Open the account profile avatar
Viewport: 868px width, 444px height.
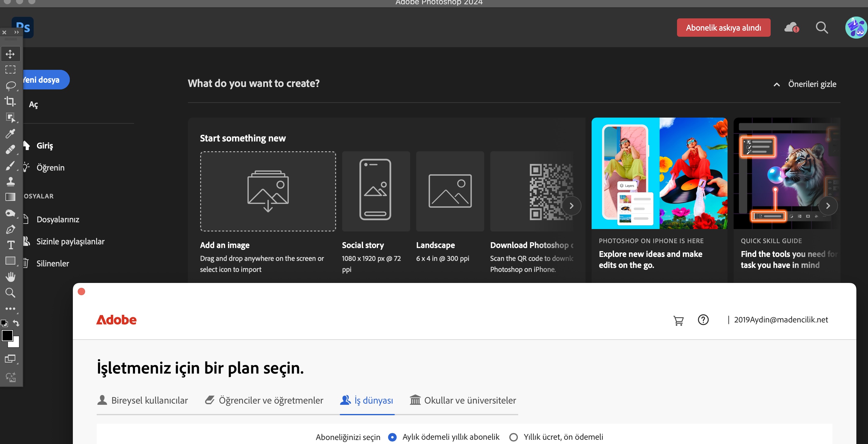coord(856,28)
